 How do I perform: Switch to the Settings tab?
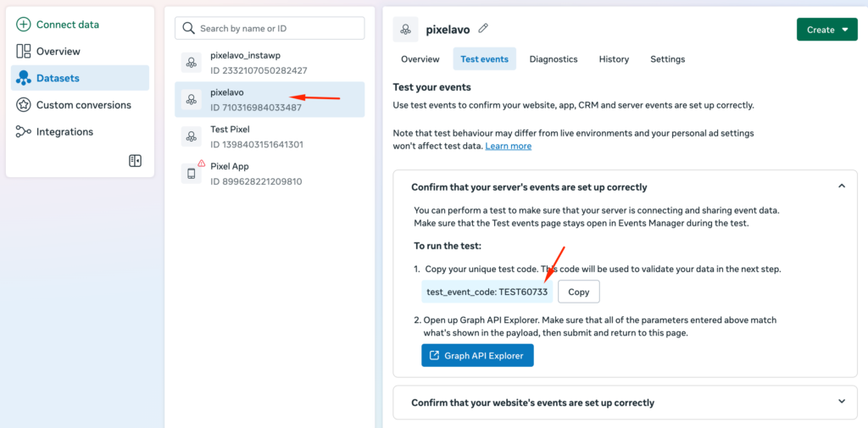click(x=667, y=59)
